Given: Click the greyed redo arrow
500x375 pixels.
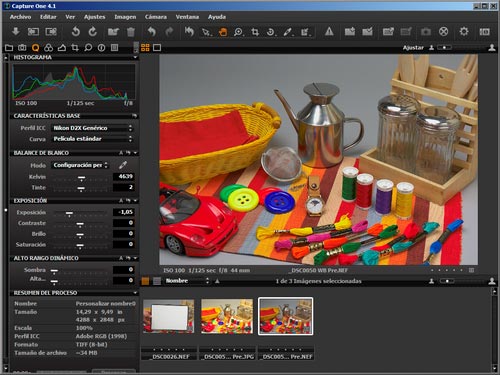Looking at the screenshot, I should 169,32.
